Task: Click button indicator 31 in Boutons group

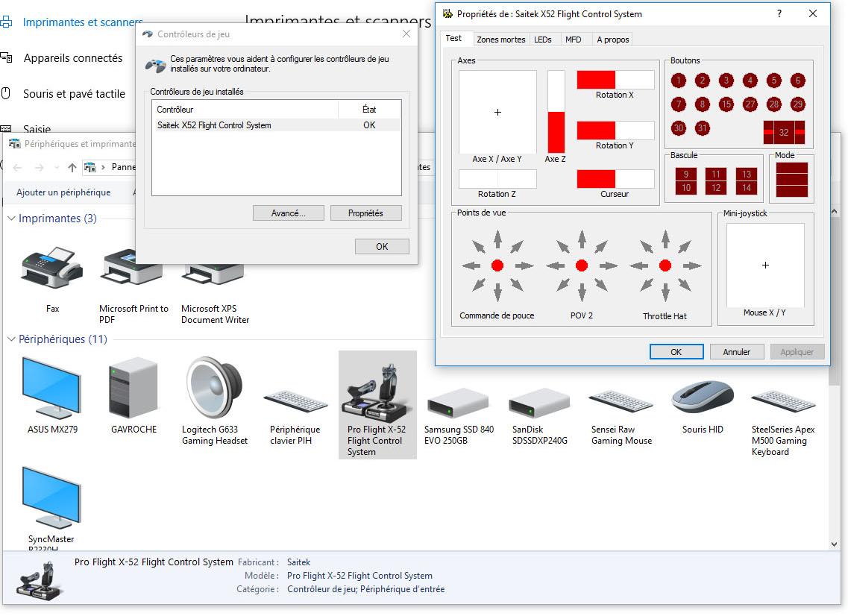Action: tap(702, 128)
